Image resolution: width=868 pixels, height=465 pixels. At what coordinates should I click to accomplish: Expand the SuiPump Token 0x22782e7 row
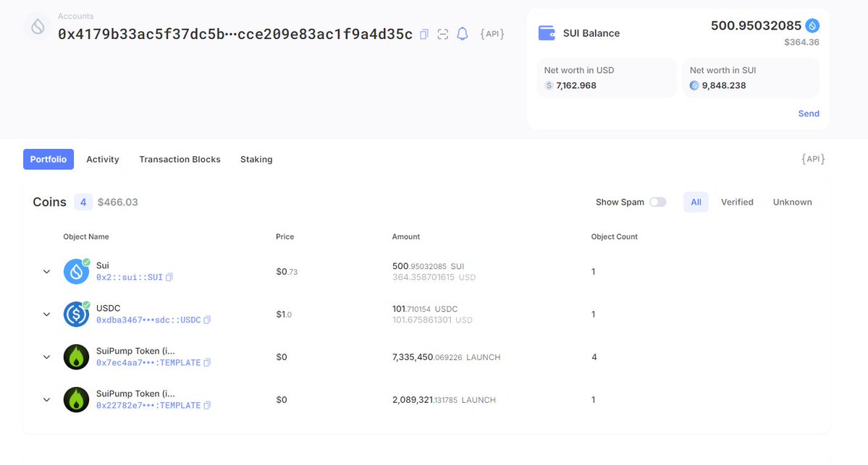point(46,400)
